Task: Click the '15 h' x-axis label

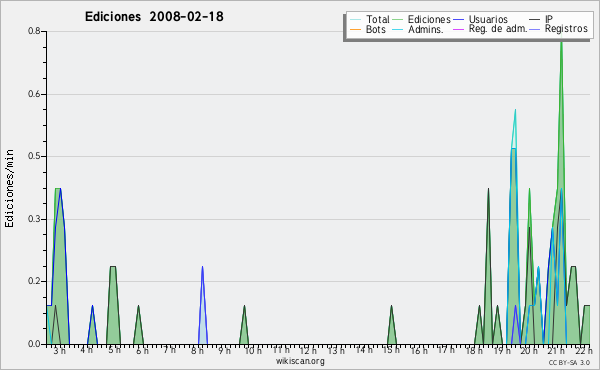Action: tap(391, 350)
